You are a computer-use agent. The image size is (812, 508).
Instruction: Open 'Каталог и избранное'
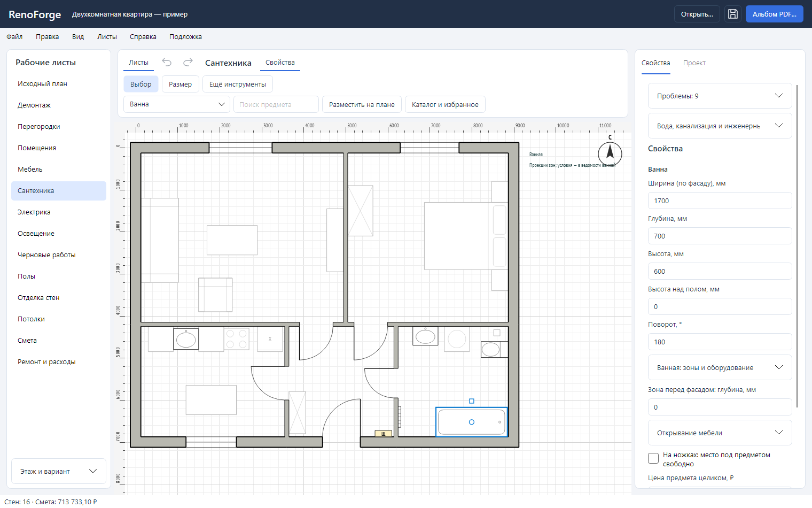coord(445,104)
